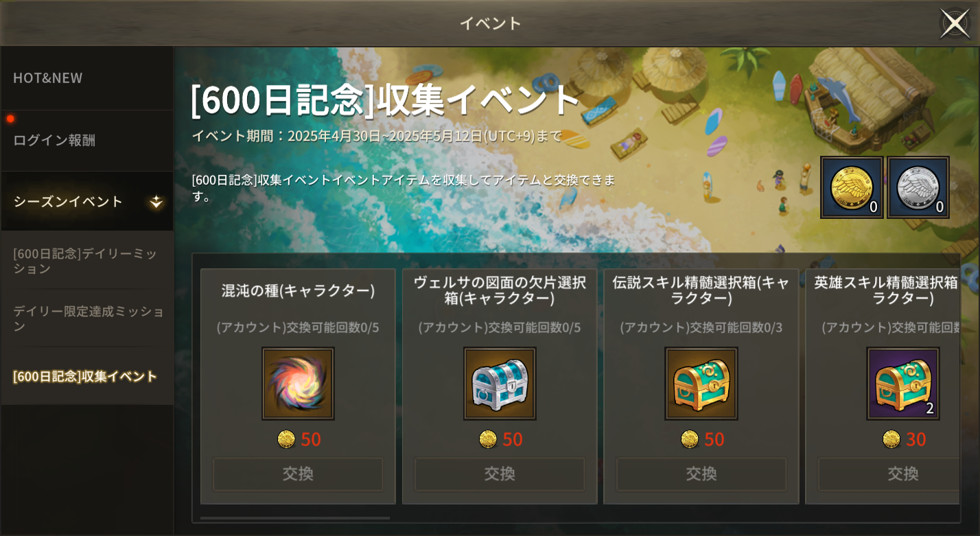Click 交換 button for 混沌の種
This screenshot has width=980, height=536.
(298, 474)
